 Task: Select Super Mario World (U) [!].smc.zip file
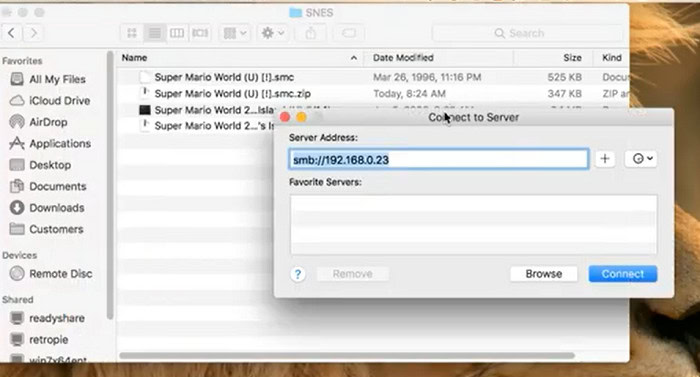pos(233,94)
